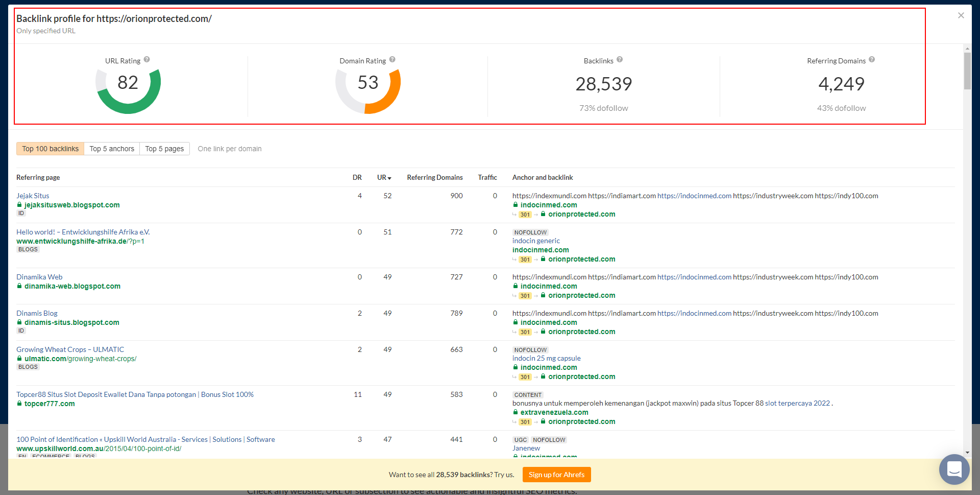The height and width of the screenshot is (495, 980).
Task: Close the backlink profile popup with X
Action: 961,15
